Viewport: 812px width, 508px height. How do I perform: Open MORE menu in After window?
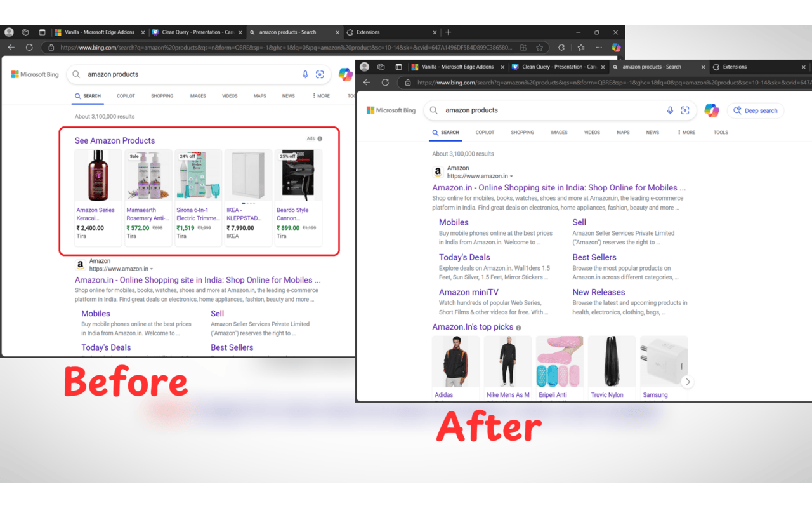[686, 133]
